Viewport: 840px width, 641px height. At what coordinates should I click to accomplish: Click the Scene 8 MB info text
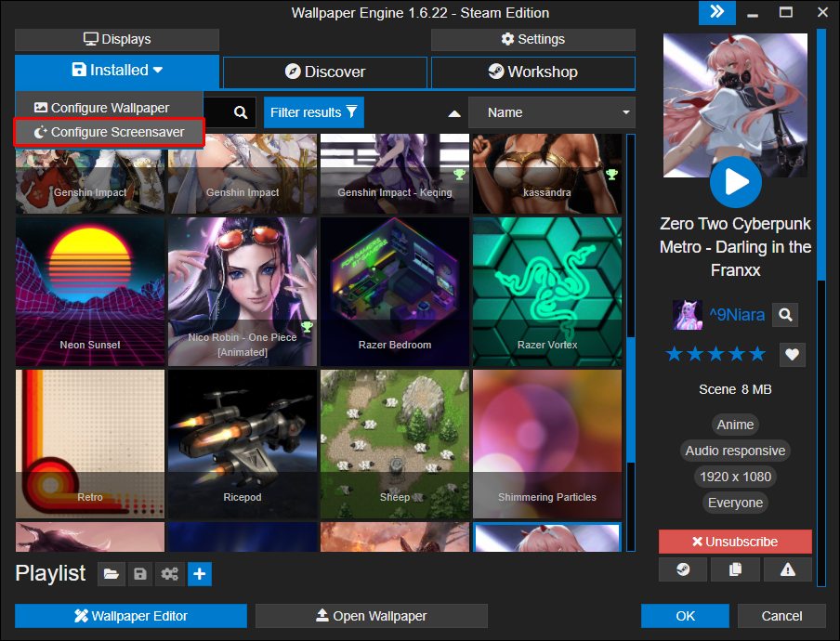pyautogui.click(x=735, y=389)
